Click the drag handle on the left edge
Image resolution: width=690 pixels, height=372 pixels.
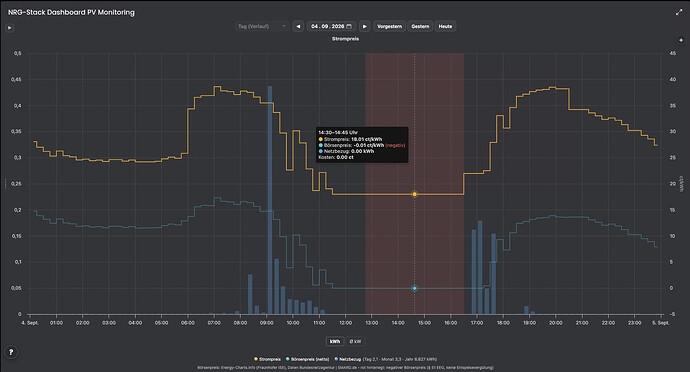5,184
